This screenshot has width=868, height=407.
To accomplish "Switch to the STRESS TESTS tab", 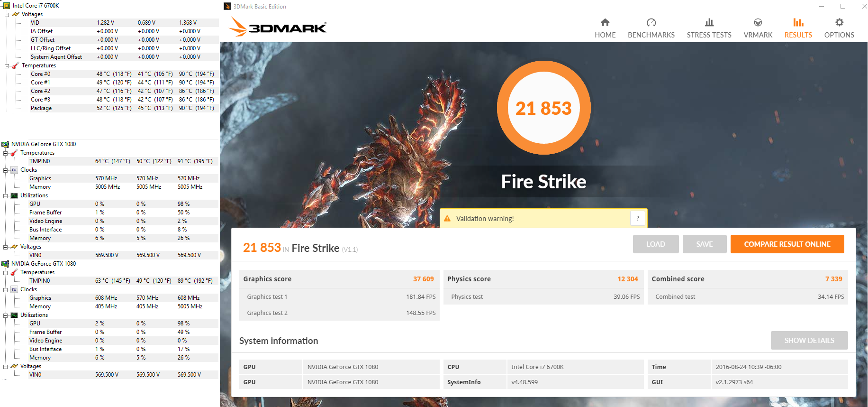I will click(x=709, y=28).
